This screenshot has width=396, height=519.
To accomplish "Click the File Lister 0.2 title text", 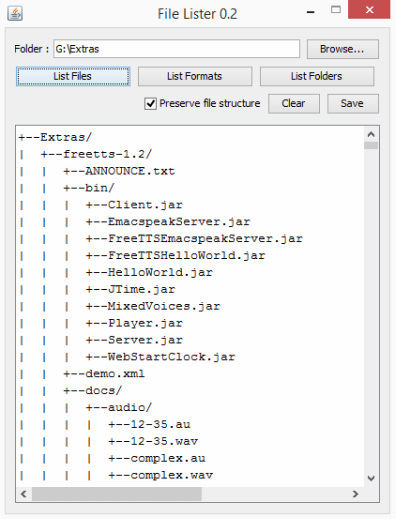I will pyautogui.click(x=197, y=14).
